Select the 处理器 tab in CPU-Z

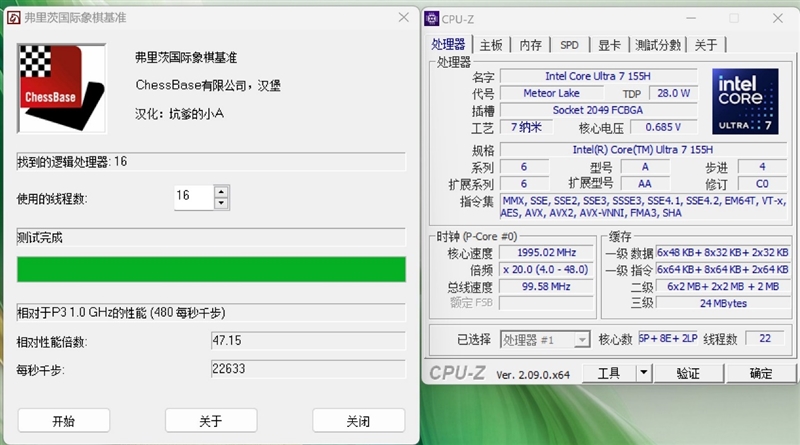coord(448,44)
